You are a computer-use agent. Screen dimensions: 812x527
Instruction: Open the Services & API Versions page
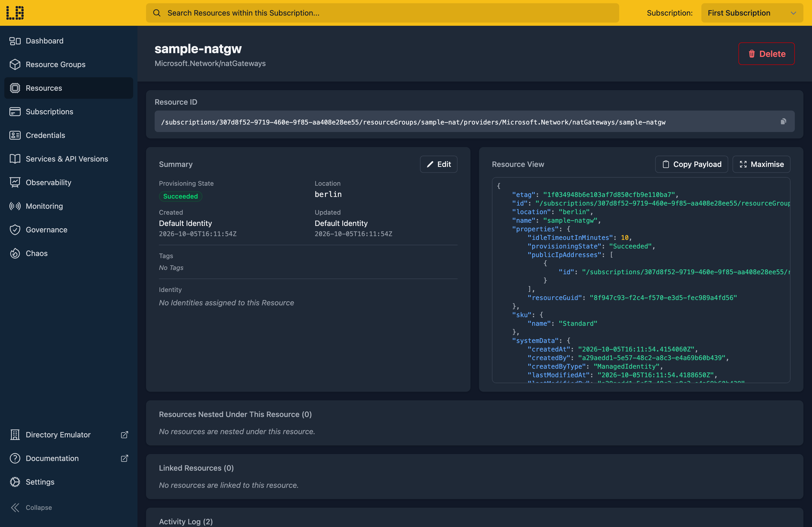point(68,159)
